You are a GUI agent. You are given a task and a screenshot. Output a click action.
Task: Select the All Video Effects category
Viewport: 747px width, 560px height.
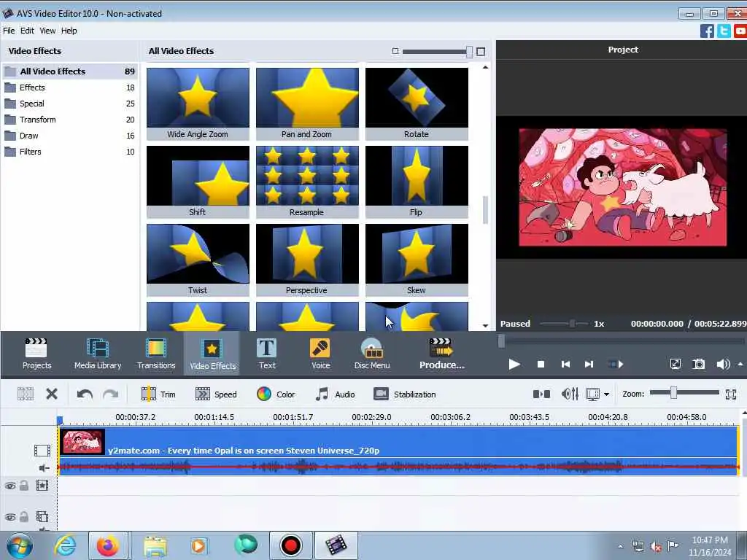pos(69,71)
